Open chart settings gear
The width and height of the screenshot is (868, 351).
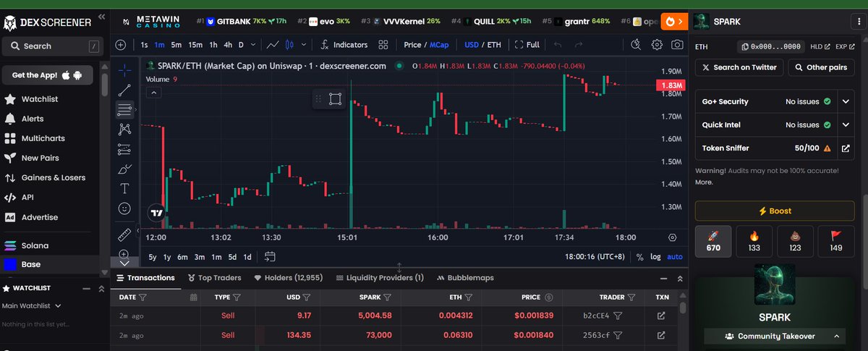point(657,45)
